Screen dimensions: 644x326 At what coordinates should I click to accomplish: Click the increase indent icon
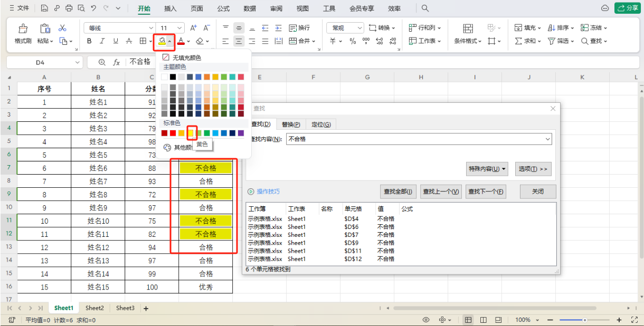coord(278,28)
